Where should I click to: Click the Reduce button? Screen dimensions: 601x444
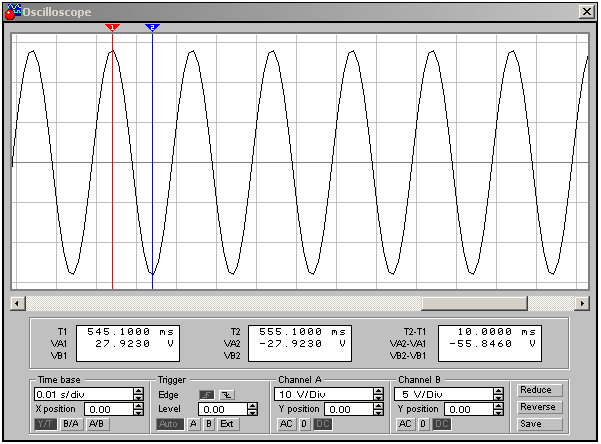pyautogui.click(x=539, y=390)
